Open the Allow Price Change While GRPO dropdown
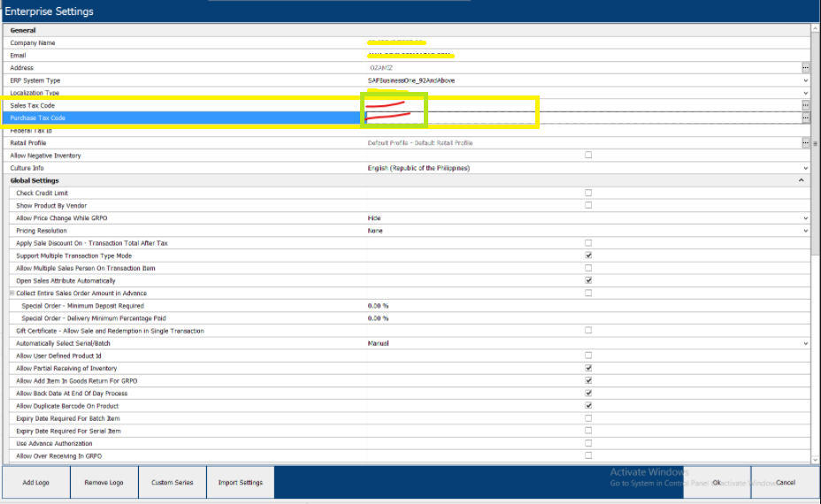 point(805,218)
